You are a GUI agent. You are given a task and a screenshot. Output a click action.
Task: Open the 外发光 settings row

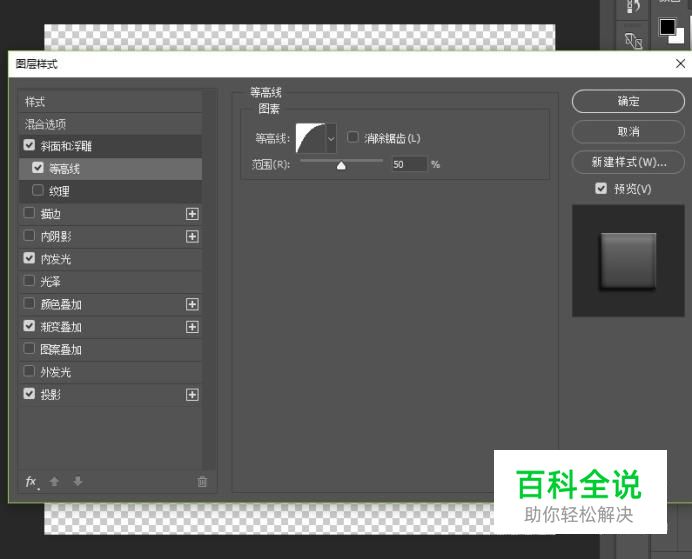[110, 372]
